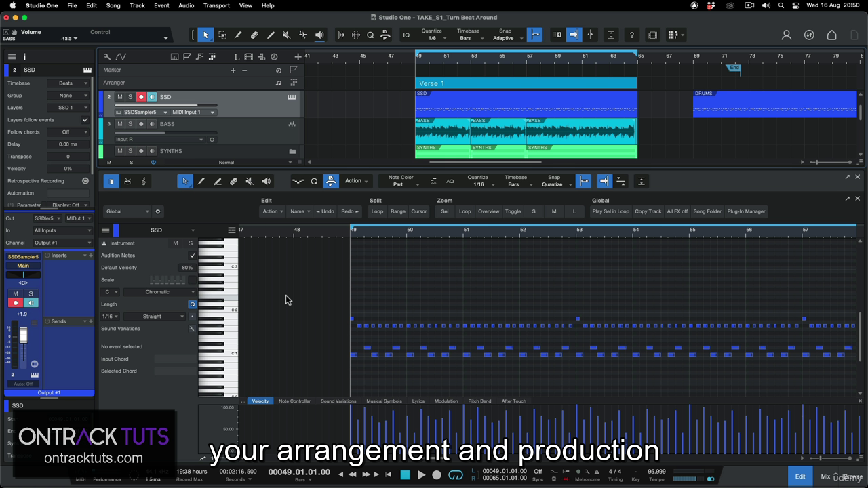Screen dimensions: 868x488
Task: Select the Paint tool in the editor toolbar
Action: pos(217,182)
